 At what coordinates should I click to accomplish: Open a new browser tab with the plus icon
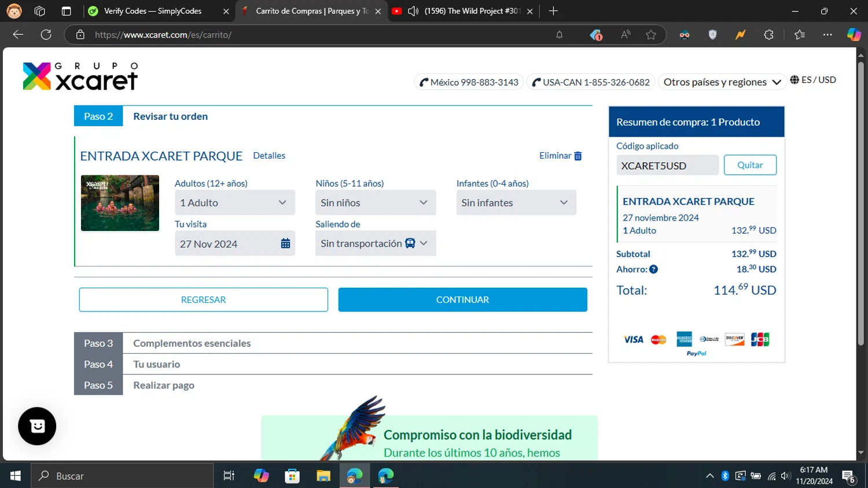[553, 11]
